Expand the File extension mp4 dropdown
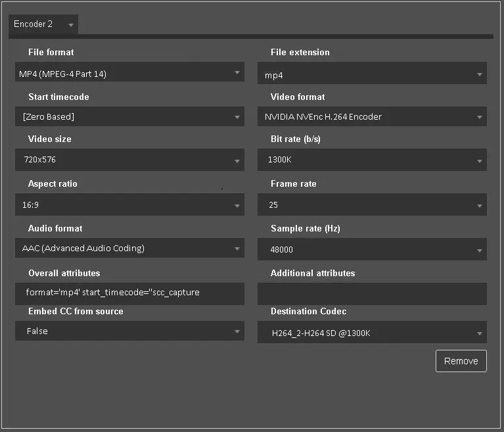 (x=371, y=74)
